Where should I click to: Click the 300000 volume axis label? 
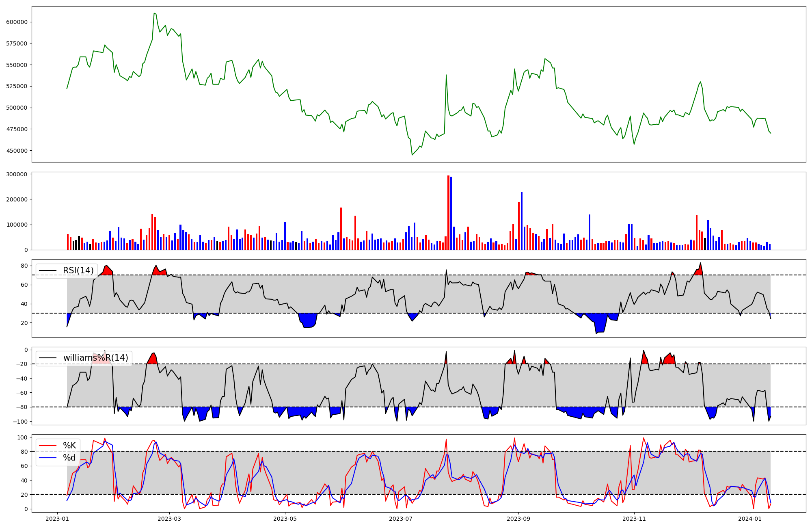coord(17,174)
